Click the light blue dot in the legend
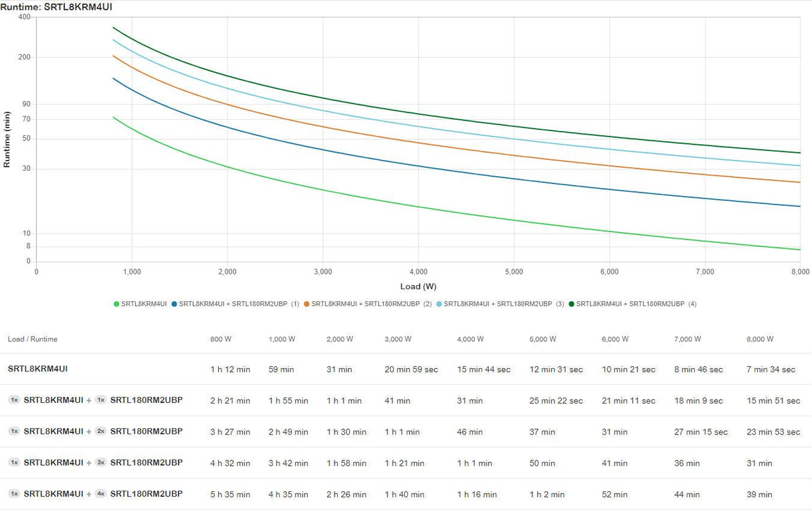This screenshot has width=812, height=516. pyautogui.click(x=439, y=304)
